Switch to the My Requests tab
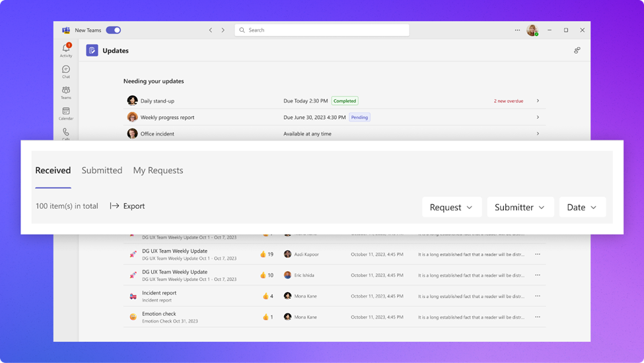 [x=158, y=170]
